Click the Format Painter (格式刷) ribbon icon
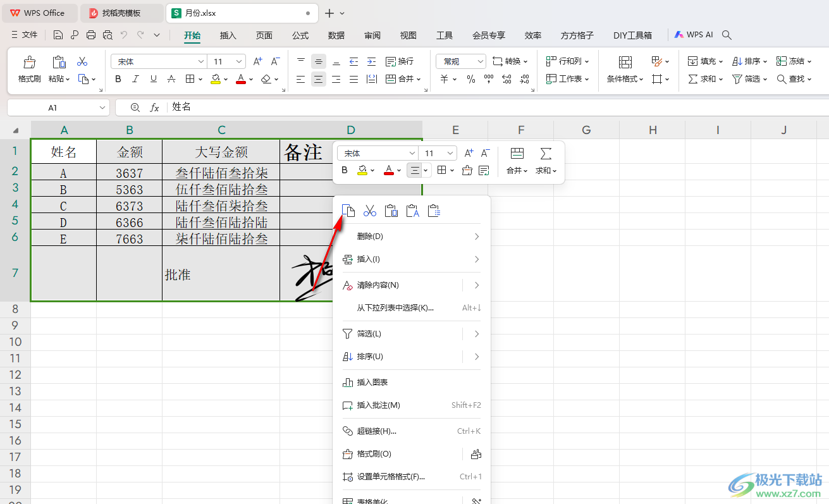This screenshot has height=504, width=829. point(29,62)
